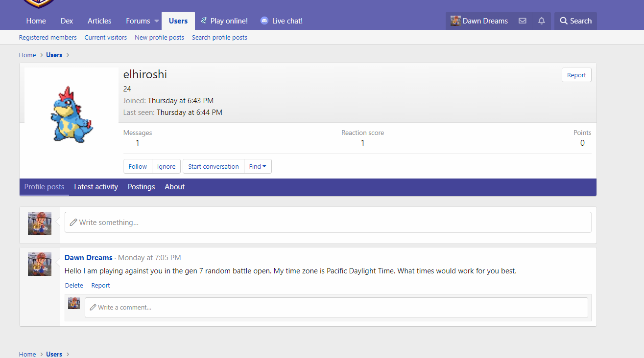Open Registered members sub-navigation link
This screenshot has width=644, height=358.
pyautogui.click(x=48, y=38)
